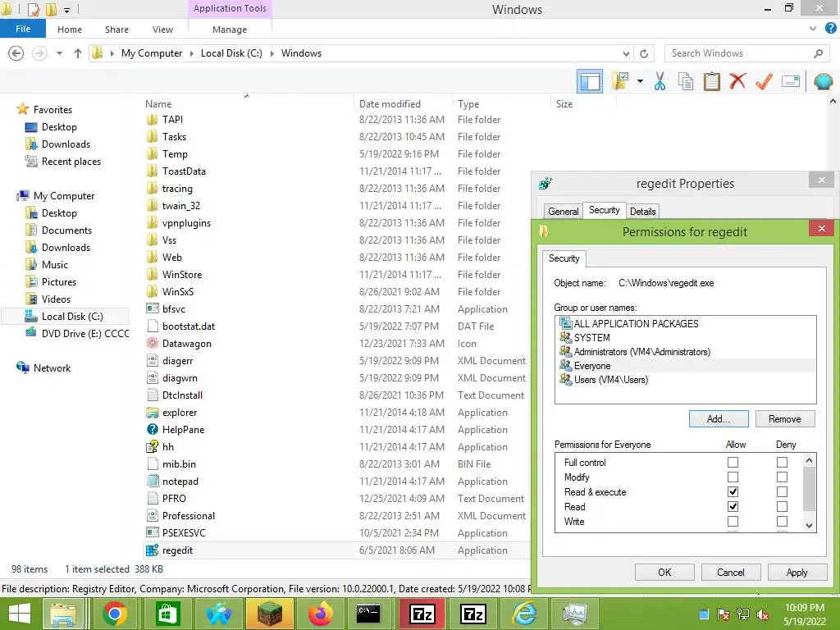Image resolution: width=840 pixels, height=630 pixels.
Task: Toggle the navigation pane toolbar icon
Action: (x=589, y=81)
